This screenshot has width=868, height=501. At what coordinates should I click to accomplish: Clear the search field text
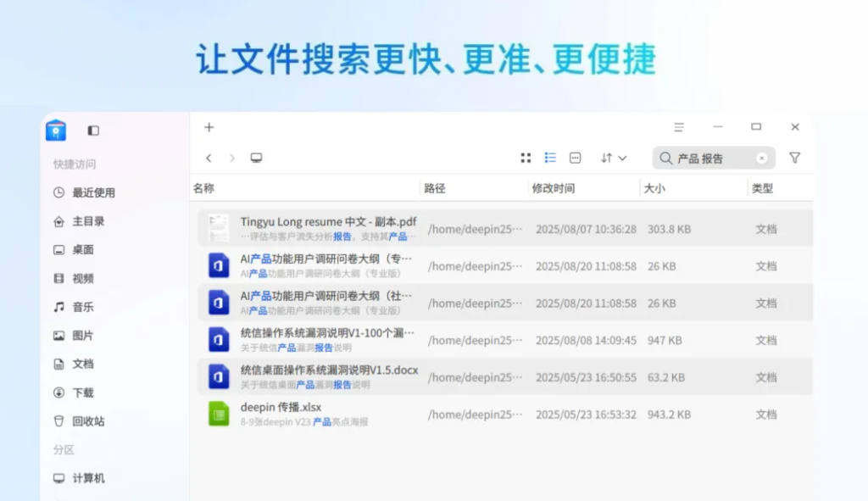pos(761,158)
